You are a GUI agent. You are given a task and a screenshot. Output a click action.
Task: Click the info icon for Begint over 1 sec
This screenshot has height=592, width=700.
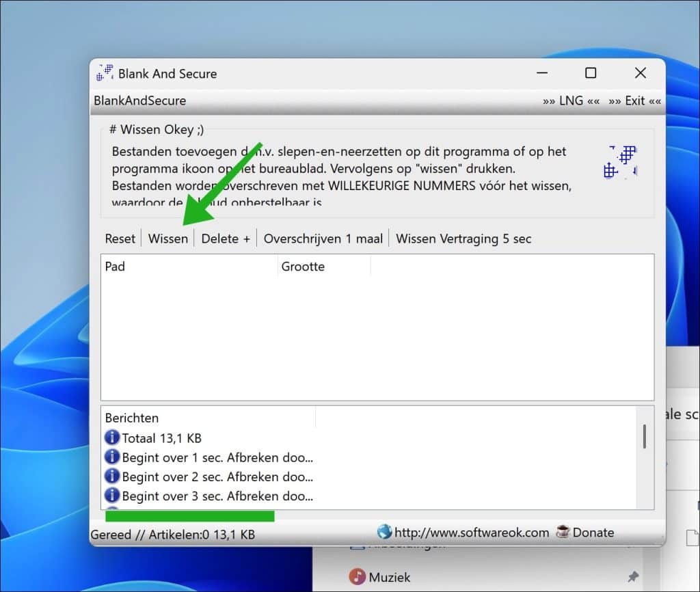click(x=112, y=457)
